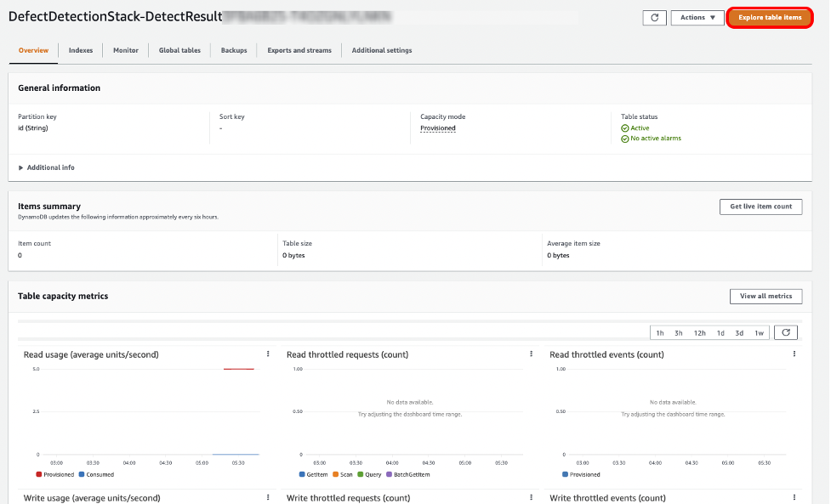
Task: Go to Exports and streams tab
Action: [x=299, y=50]
